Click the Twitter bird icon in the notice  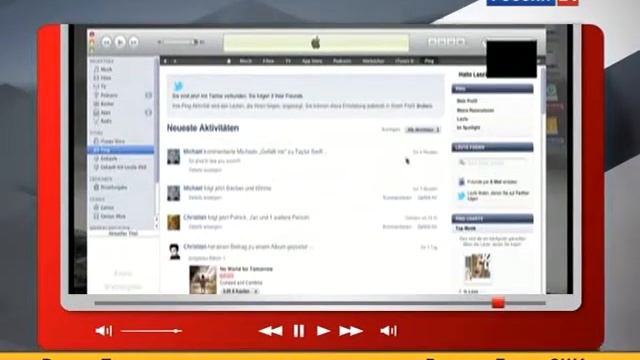coord(178,86)
